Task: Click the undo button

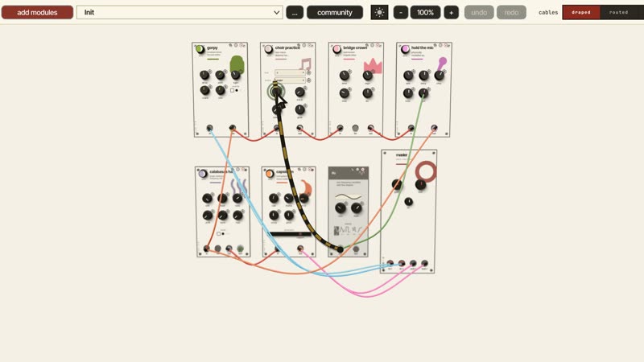Action: [x=479, y=12]
